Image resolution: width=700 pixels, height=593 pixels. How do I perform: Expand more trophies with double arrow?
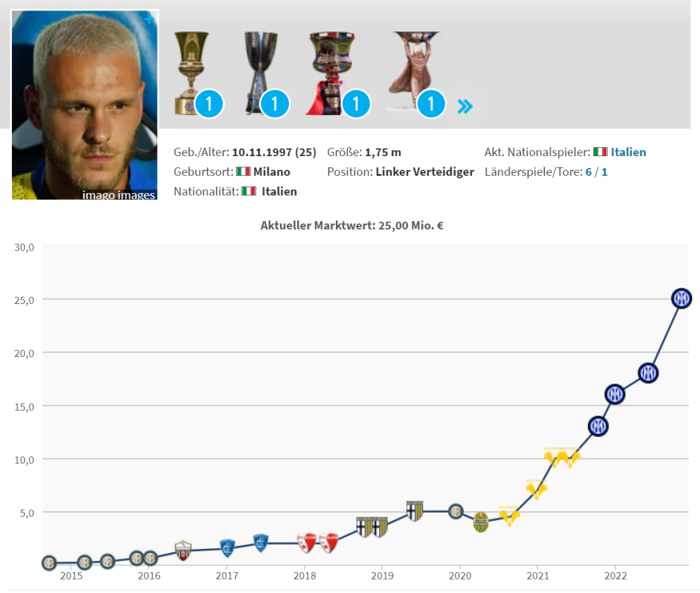point(465,106)
